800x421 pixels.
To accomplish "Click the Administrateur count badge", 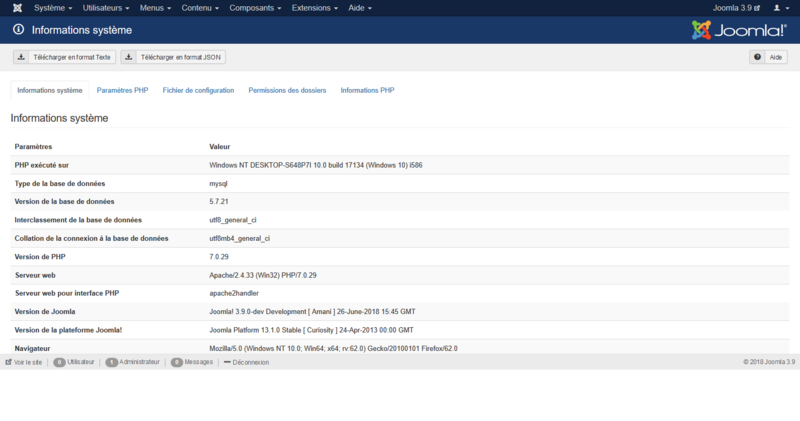I will point(111,362).
